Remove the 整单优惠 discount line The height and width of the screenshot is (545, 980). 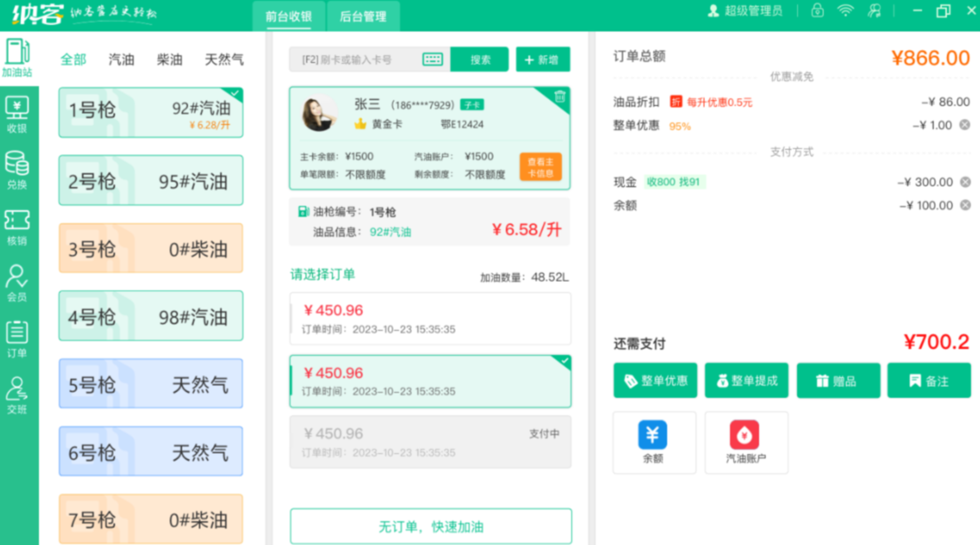965,125
